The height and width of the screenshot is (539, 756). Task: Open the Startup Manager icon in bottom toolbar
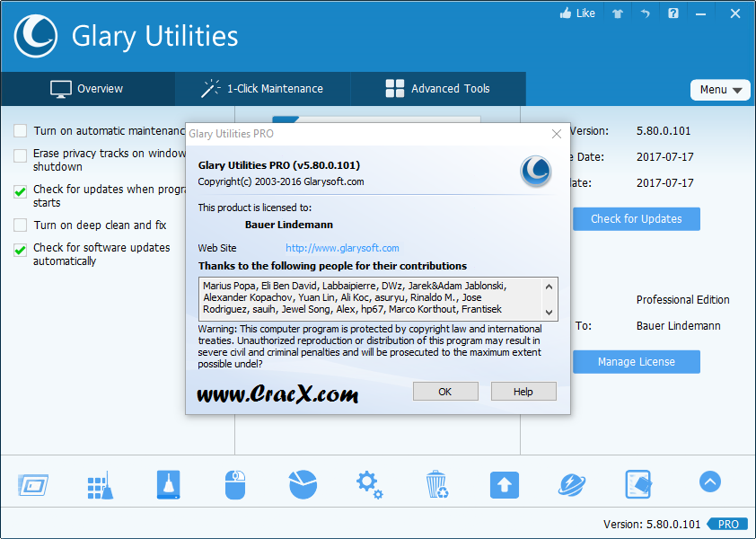click(33, 484)
